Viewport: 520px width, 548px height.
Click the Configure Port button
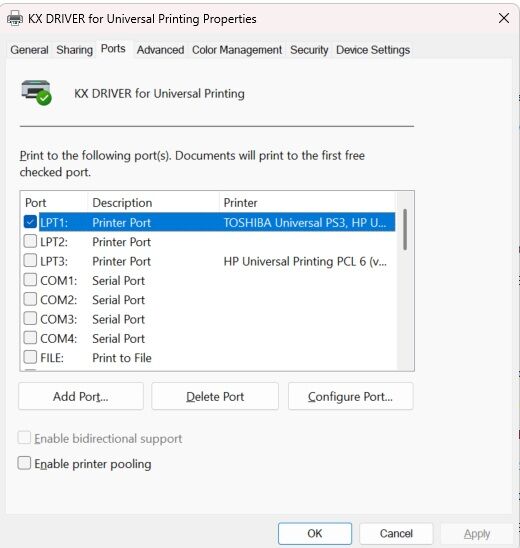(x=351, y=396)
